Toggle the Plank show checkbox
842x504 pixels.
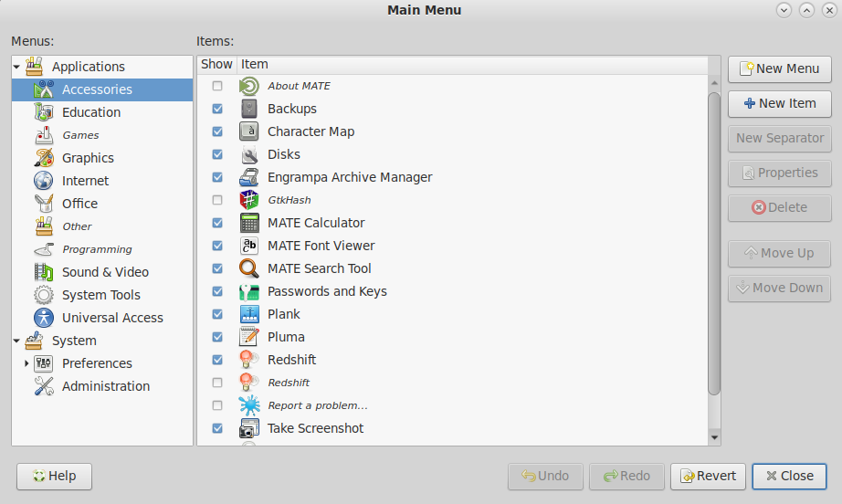pos(217,314)
